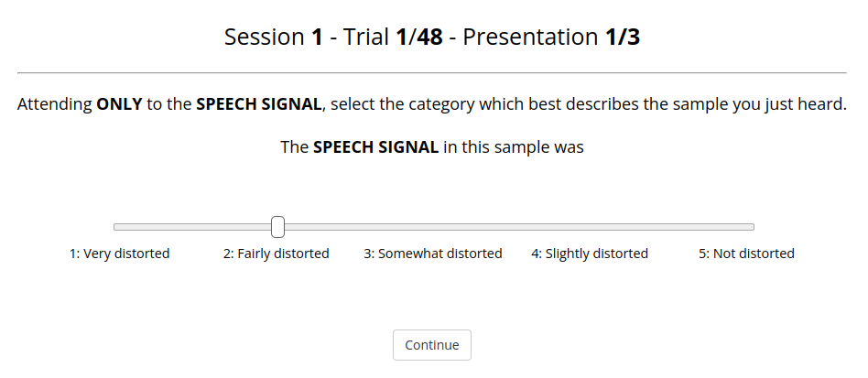Click bold "SPEECH SIGNAL" in the "Attending" sentence
Image resolution: width=868 pixels, height=378 pixels.
coord(259,104)
